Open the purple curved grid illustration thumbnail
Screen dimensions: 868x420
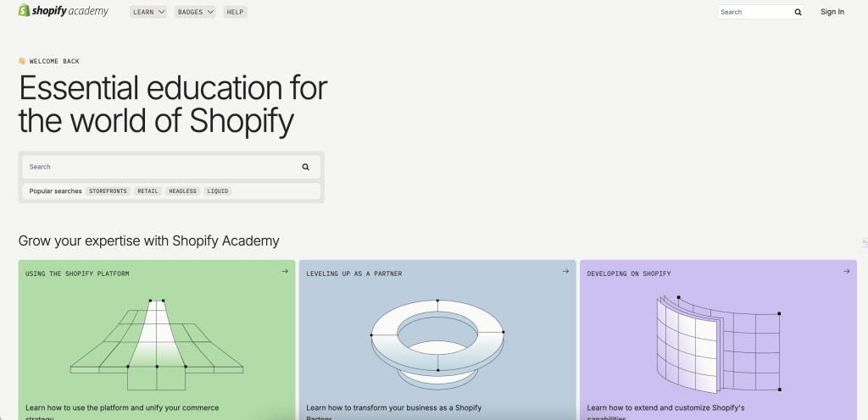pyautogui.click(x=717, y=343)
